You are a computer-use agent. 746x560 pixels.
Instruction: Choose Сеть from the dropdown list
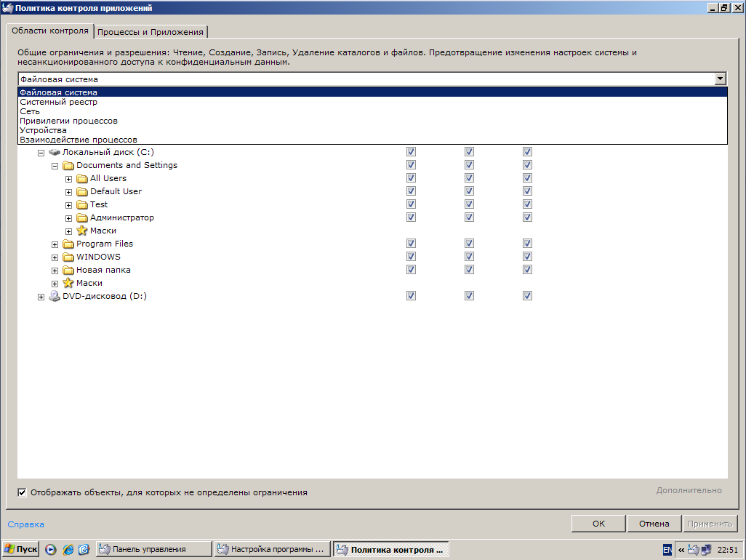pos(372,111)
